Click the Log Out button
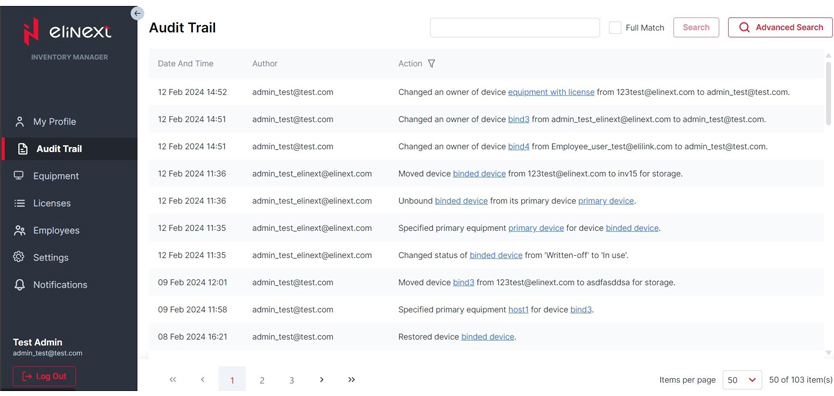Screen dimensions: 834x396 44,376
